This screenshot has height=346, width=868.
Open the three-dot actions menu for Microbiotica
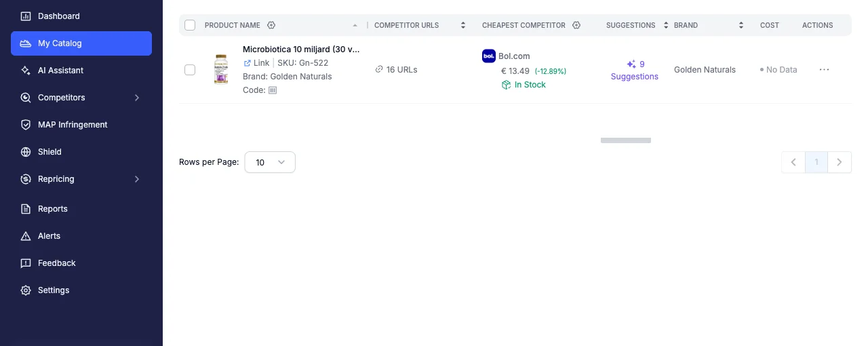point(824,69)
